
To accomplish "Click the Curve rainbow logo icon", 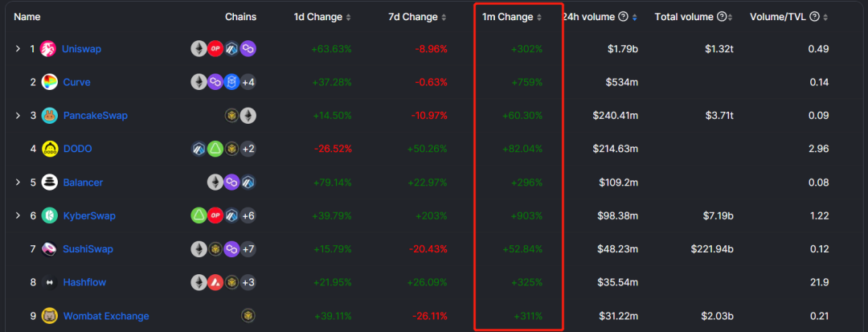I will click(49, 82).
